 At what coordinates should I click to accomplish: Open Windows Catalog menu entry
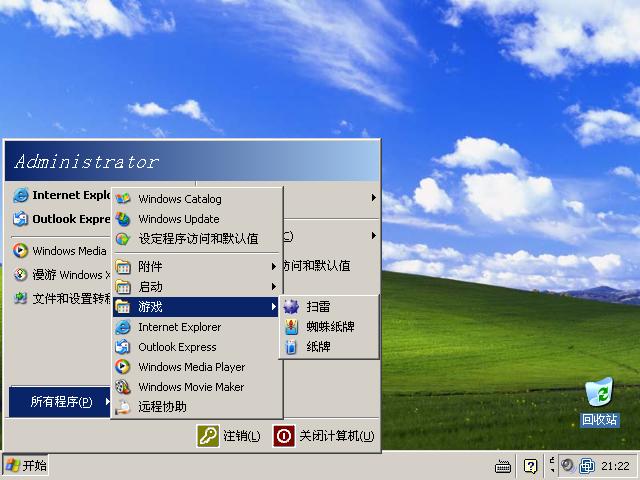coord(198,199)
